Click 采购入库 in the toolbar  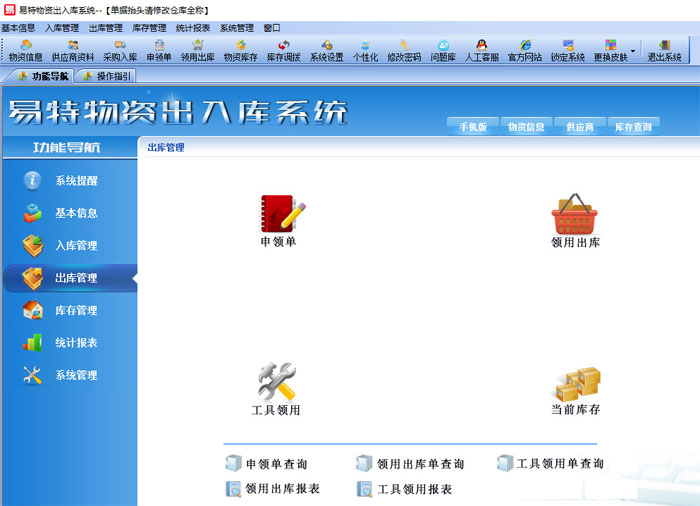click(119, 51)
